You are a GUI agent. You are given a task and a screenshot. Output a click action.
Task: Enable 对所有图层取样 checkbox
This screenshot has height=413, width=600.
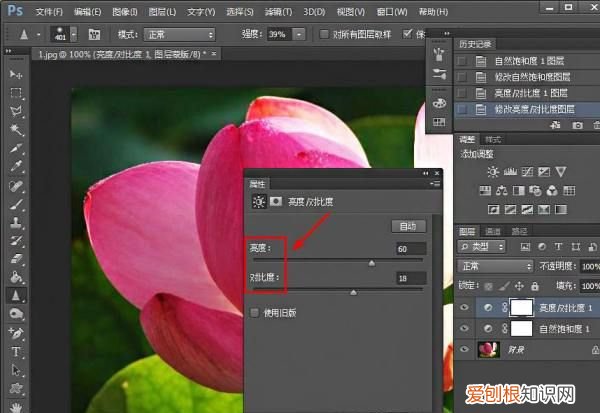click(324, 34)
